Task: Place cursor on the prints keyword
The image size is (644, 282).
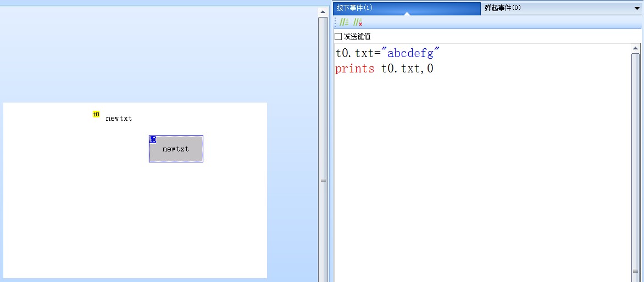Action: [x=354, y=69]
